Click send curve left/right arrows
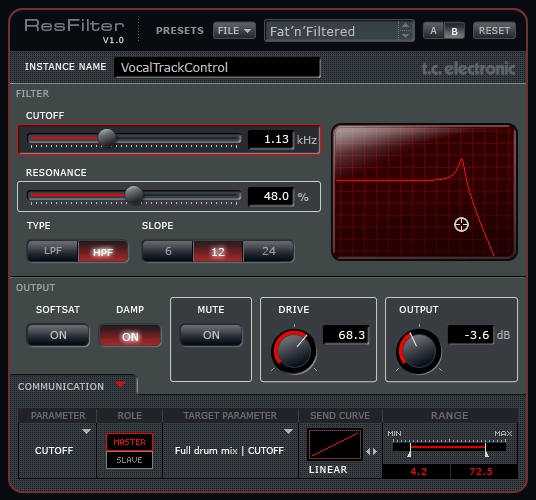The image size is (536, 500). 372,451
